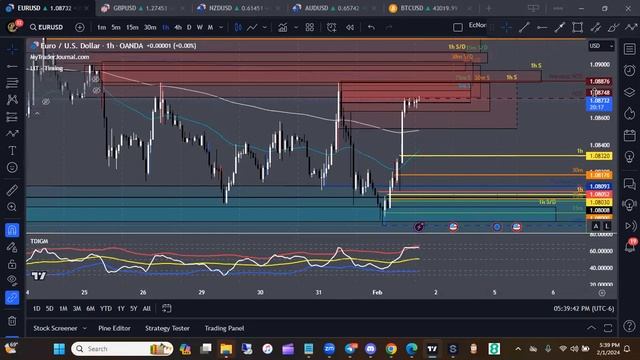Switch to the BTCUSD tab

(429, 8)
